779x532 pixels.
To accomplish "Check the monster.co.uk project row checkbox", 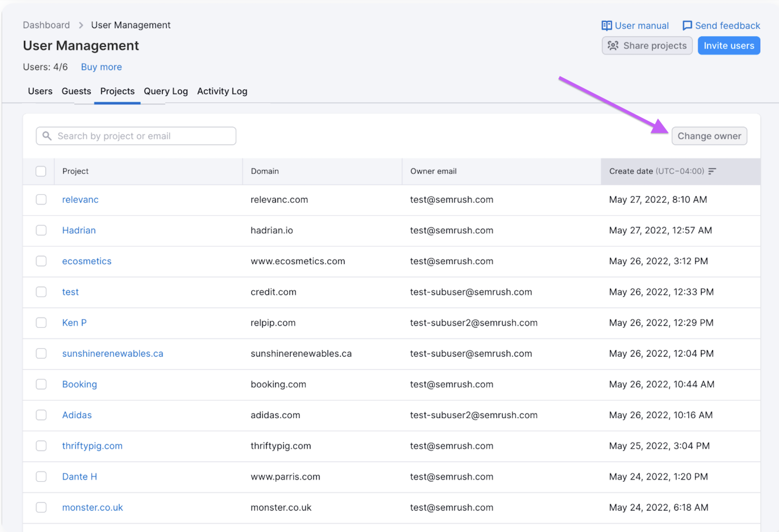I will (41, 508).
